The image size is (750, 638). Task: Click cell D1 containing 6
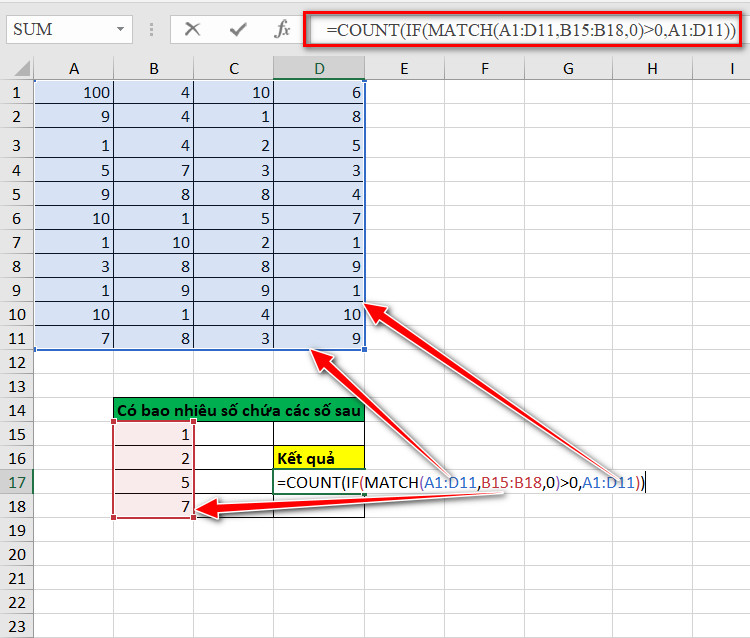(x=319, y=92)
